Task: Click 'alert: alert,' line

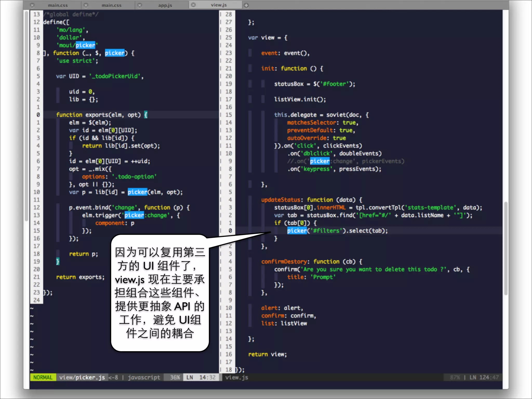Action: 282,308
